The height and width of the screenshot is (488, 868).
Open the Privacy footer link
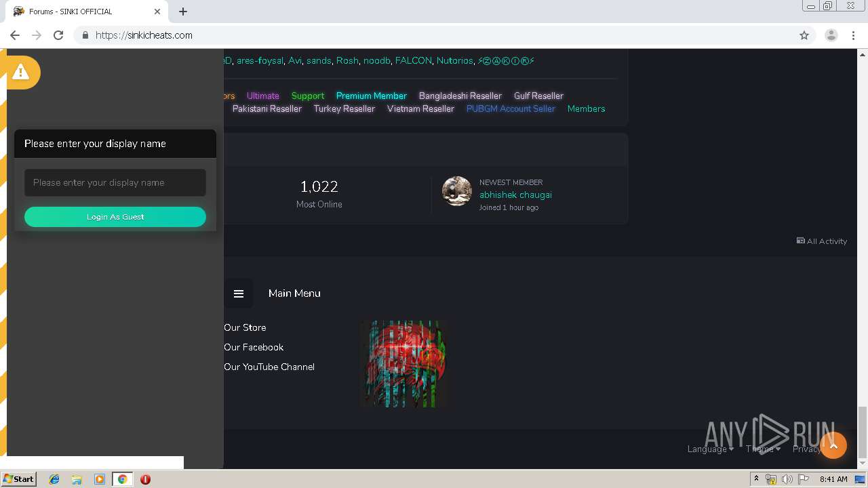pyautogui.click(x=806, y=449)
